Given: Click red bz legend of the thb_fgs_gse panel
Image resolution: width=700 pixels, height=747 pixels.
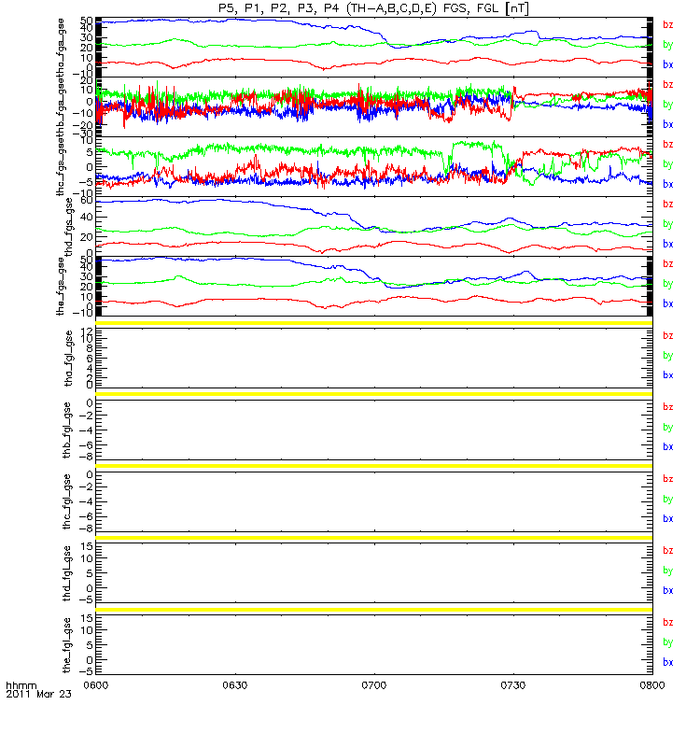Looking at the screenshot, I should [668, 84].
